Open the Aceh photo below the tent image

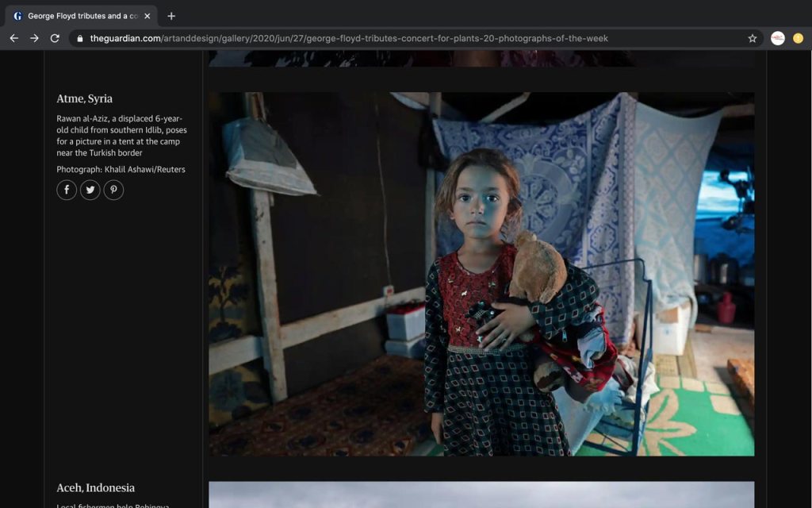pyautogui.click(x=481, y=495)
